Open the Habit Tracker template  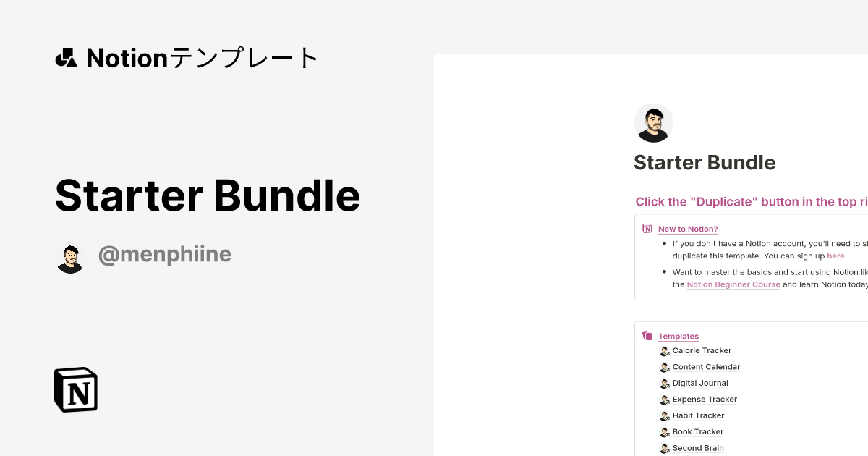click(x=698, y=415)
